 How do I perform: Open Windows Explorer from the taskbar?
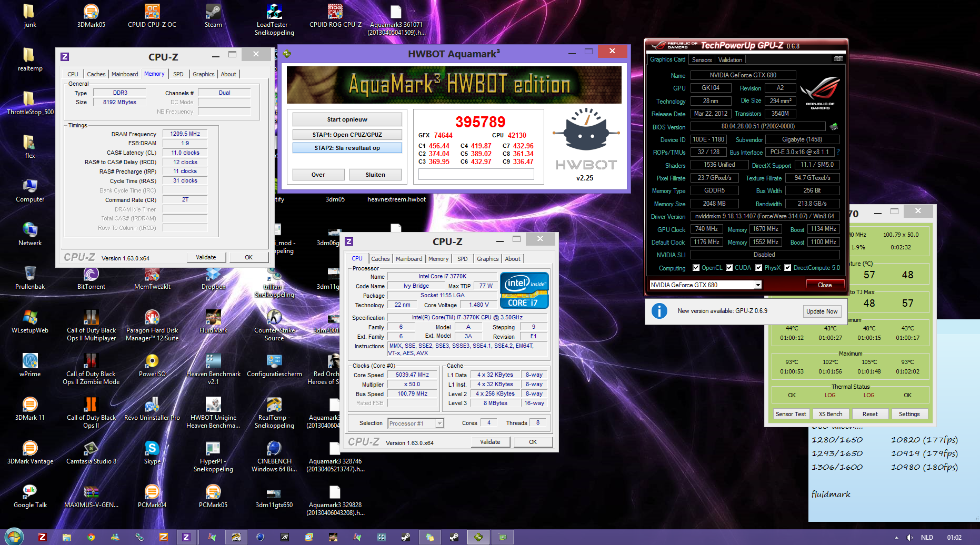pyautogui.click(x=66, y=537)
